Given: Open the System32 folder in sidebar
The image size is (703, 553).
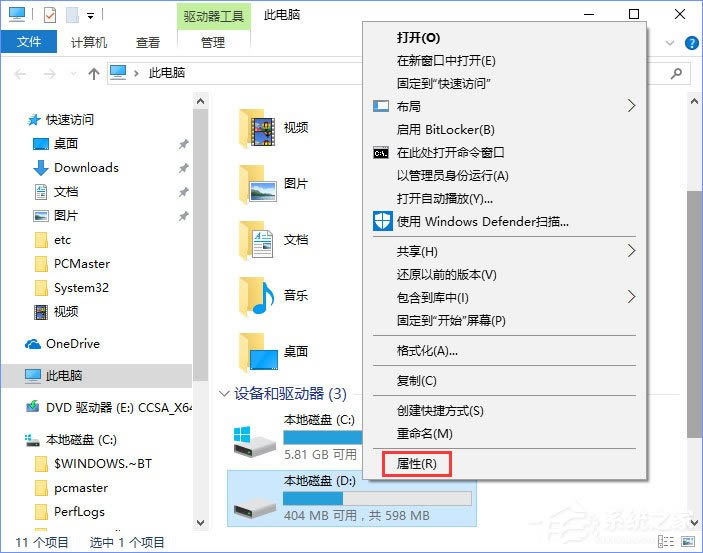Looking at the screenshot, I should (x=82, y=287).
